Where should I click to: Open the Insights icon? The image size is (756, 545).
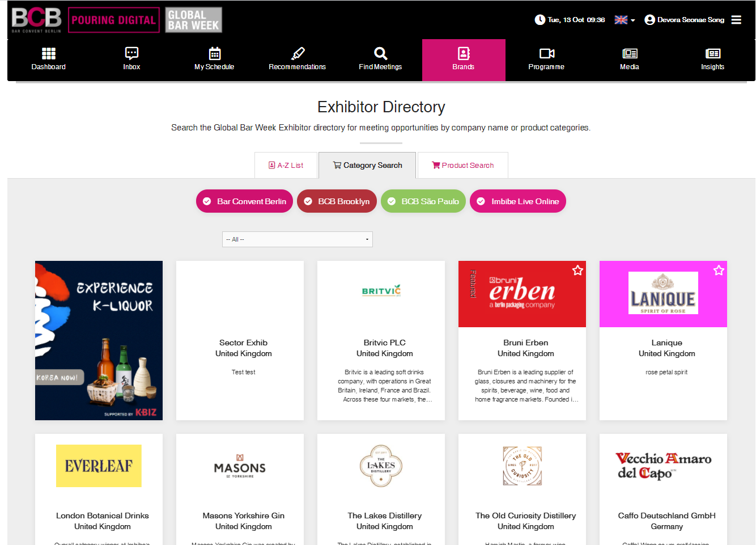(x=713, y=53)
